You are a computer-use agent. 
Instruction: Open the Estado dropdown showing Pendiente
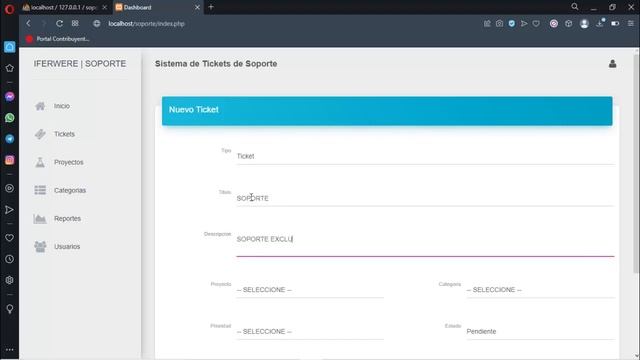[540, 331]
